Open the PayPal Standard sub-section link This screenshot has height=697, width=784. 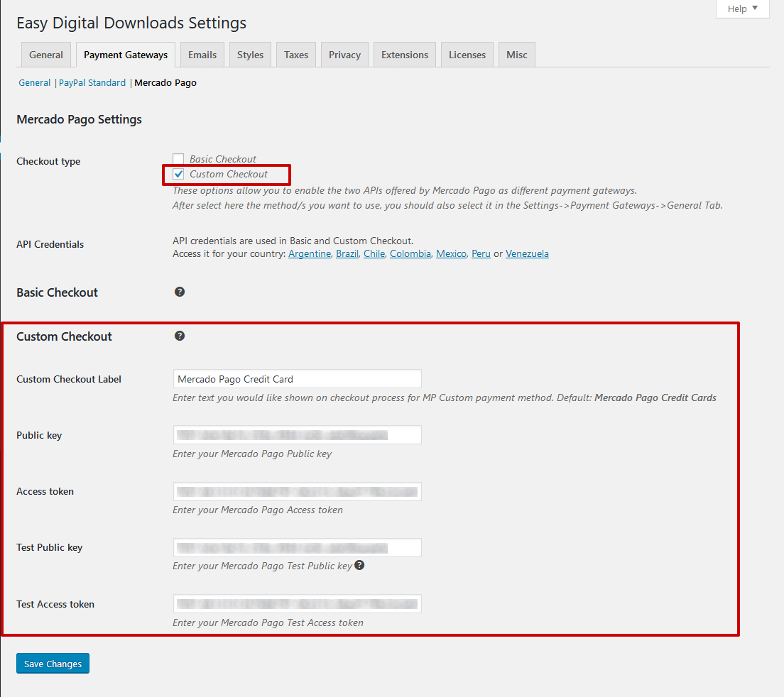click(92, 83)
